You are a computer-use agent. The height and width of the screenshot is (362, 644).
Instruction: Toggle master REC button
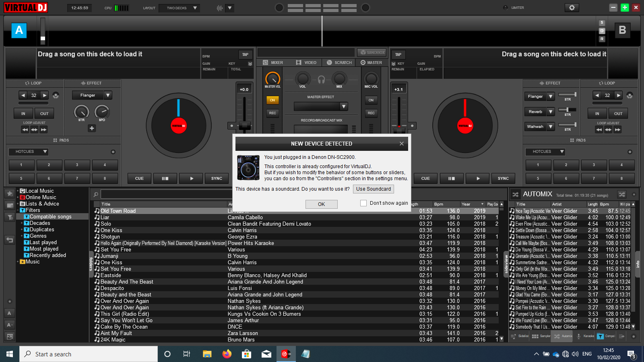pyautogui.click(x=272, y=113)
